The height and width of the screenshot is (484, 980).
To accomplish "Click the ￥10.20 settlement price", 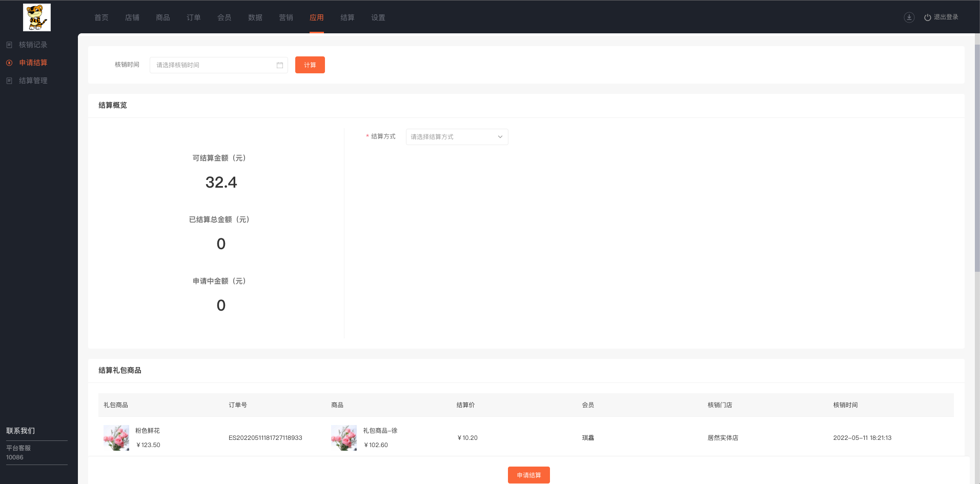I will [x=467, y=438].
